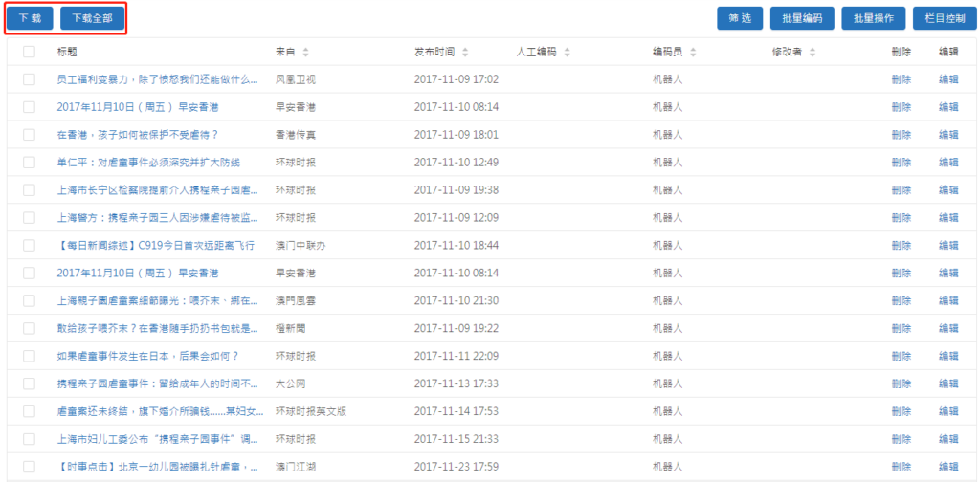This screenshot has width=980, height=482.
Task: Open the 批量操作 menu button
Action: tap(873, 18)
